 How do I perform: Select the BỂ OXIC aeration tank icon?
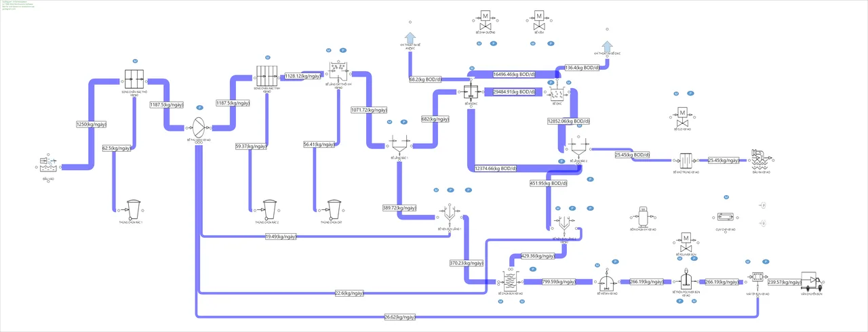coord(558,94)
